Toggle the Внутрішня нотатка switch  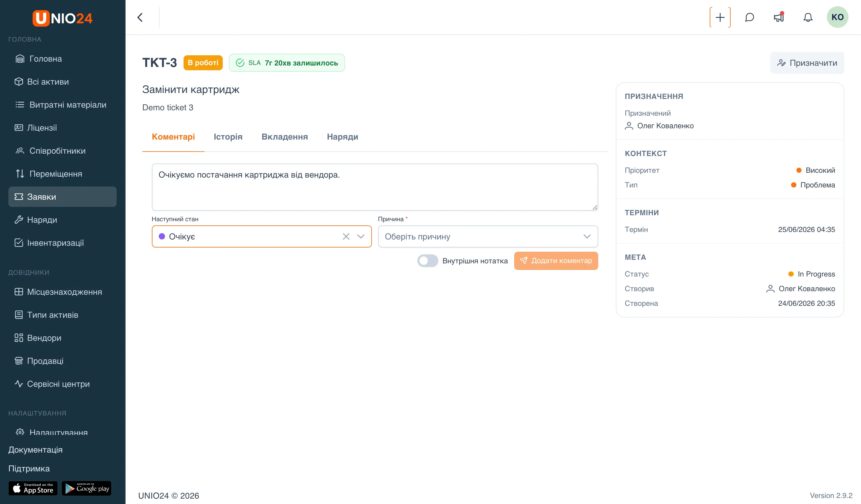tap(427, 261)
